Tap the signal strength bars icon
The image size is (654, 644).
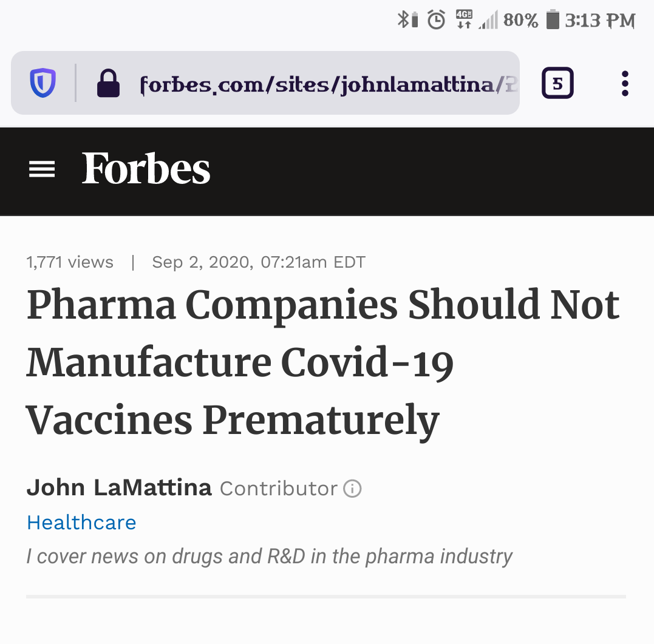(x=488, y=21)
